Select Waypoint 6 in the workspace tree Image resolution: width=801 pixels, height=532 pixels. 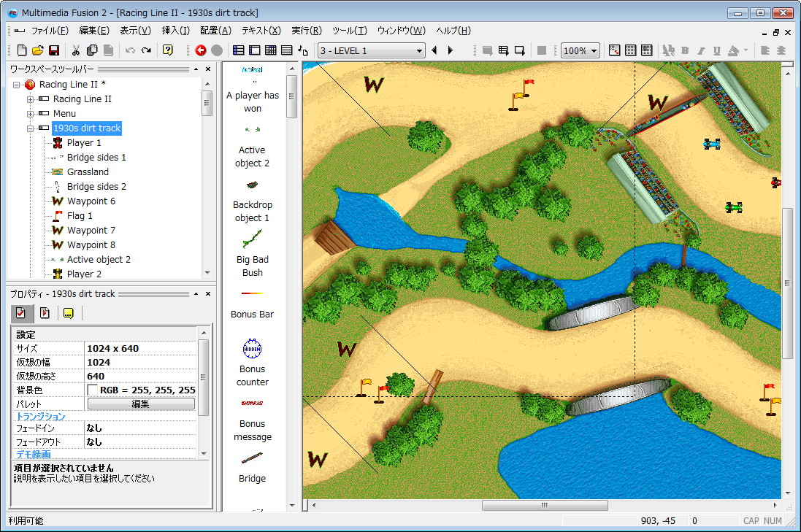(x=91, y=201)
